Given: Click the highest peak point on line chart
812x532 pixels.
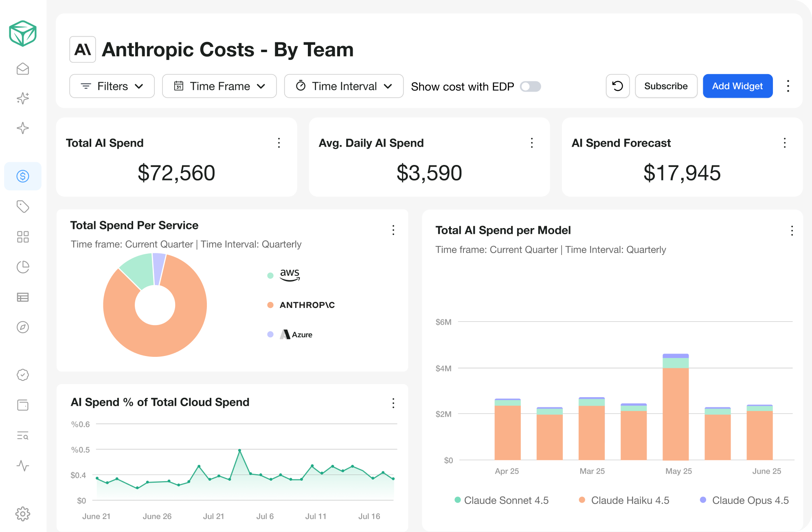Looking at the screenshot, I should 240,450.
